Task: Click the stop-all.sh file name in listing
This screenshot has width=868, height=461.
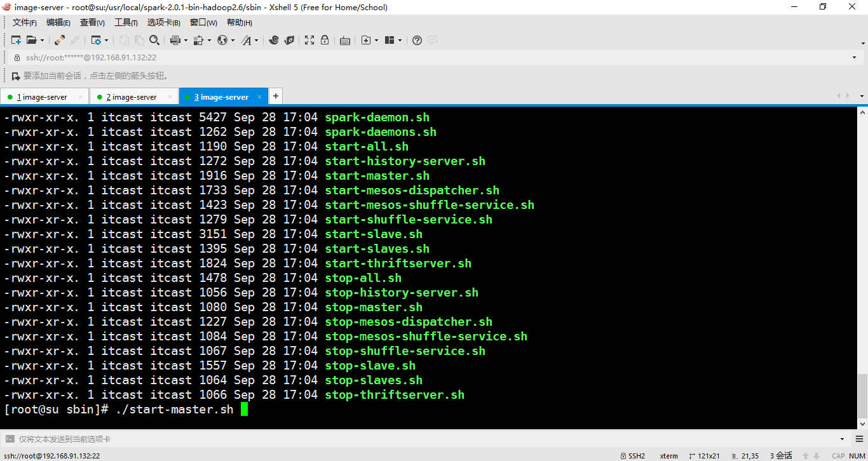Action: (363, 278)
